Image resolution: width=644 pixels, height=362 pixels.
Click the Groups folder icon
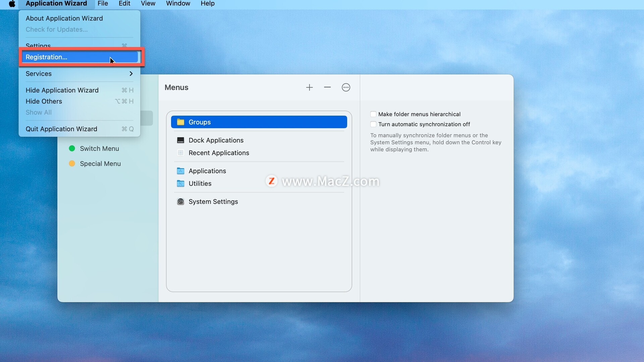point(180,122)
